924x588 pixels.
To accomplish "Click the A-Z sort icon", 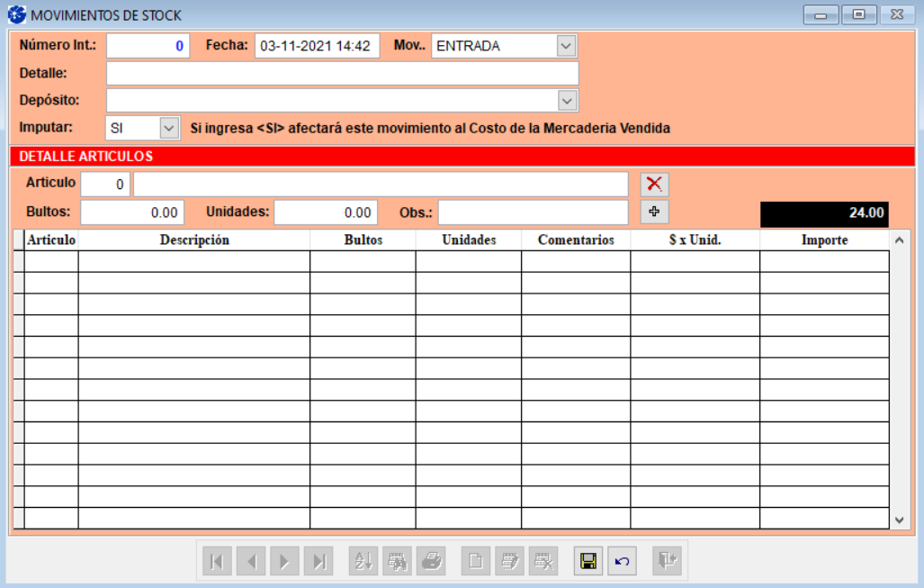I will (x=363, y=561).
